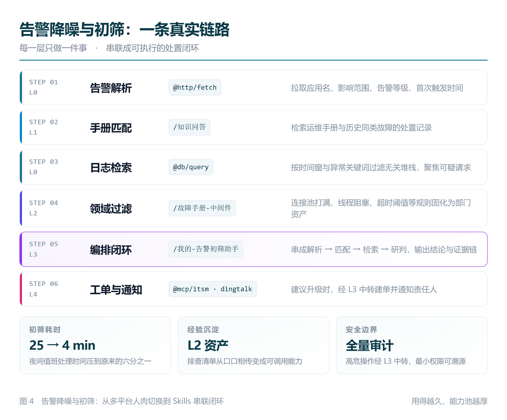The width and height of the screenshot is (507, 420).
Task: Open the 安全边界 全量审计 card
Action: (x=412, y=345)
